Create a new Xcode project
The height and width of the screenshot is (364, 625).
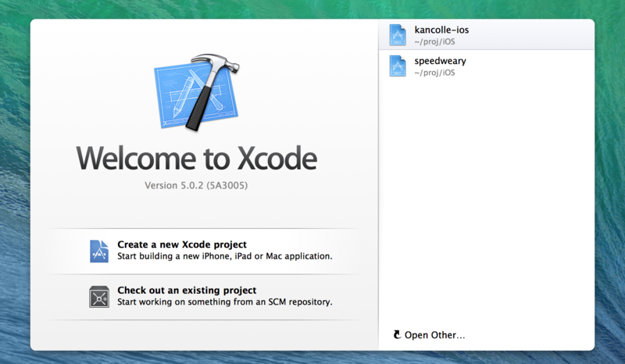182,244
